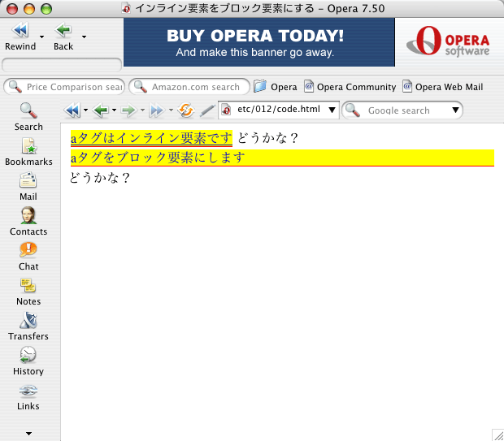This screenshot has width=504, height=441.
Task: Click the Rewind button in top toolbar
Action: tap(20, 37)
